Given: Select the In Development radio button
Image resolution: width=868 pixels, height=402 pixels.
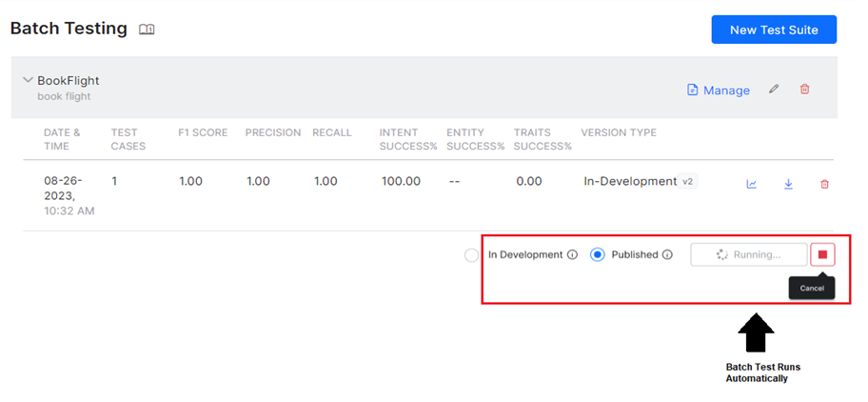Looking at the screenshot, I should pos(472,255).
